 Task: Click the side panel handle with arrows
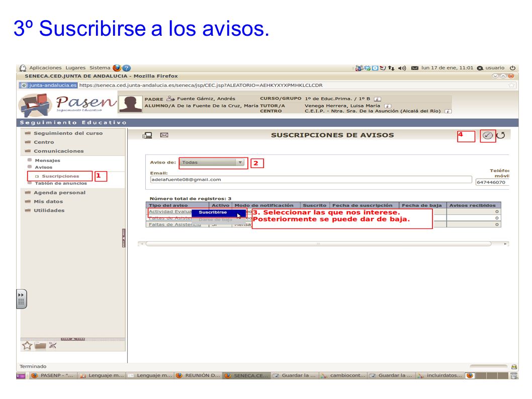(x=22, y=299)
